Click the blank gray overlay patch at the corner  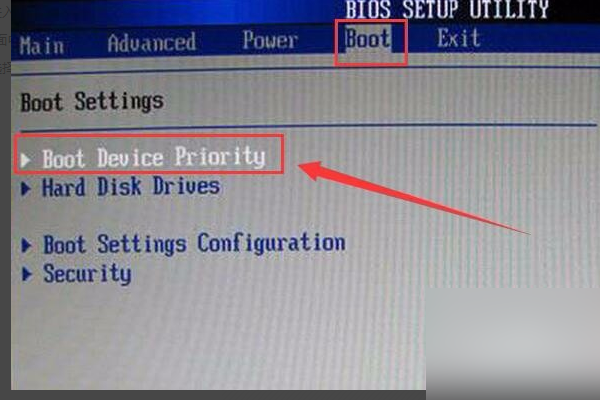[513, 344]
